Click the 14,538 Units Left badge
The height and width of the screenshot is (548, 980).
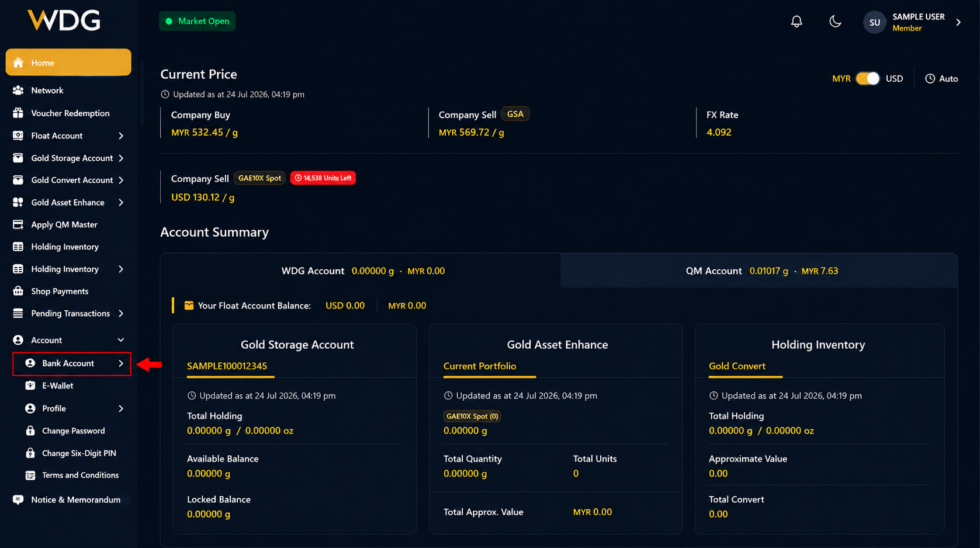[323, 178]
